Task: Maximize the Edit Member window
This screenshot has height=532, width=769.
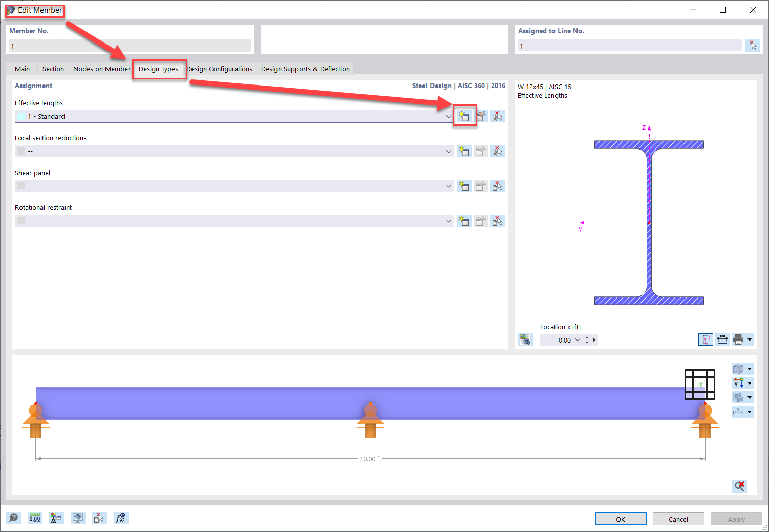Action: 723,10
